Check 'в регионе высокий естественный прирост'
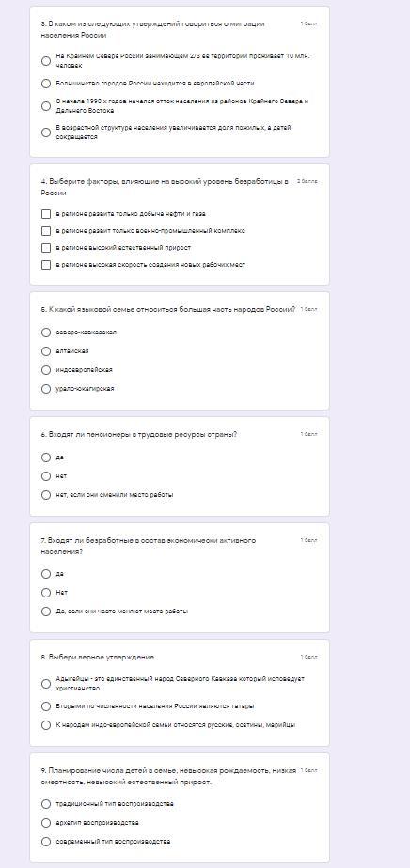Image resolution: width=410 pixels, height=868 pixels. click(46, 248)
